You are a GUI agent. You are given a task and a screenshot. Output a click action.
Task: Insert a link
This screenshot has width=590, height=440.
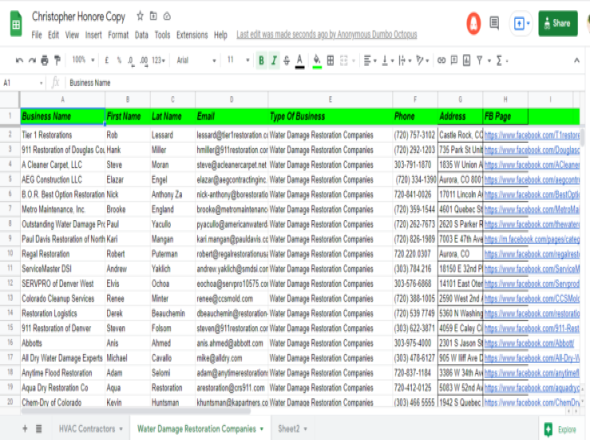(441, 60)
